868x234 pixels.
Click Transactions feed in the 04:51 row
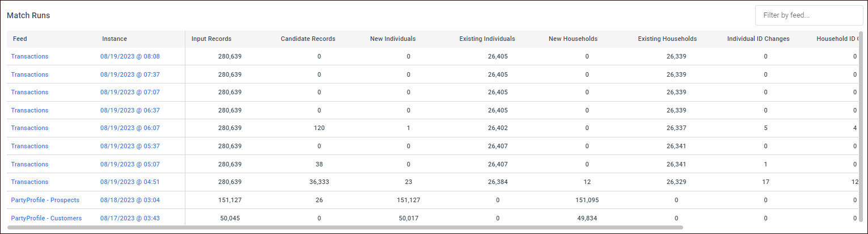point(29,182)
